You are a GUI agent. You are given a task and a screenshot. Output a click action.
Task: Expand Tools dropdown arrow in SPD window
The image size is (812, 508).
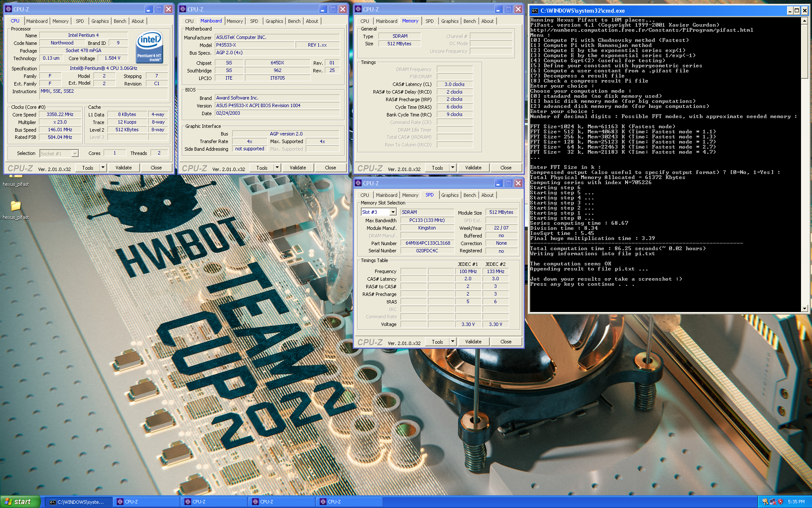pyautogui.click(x=453, y=342)
